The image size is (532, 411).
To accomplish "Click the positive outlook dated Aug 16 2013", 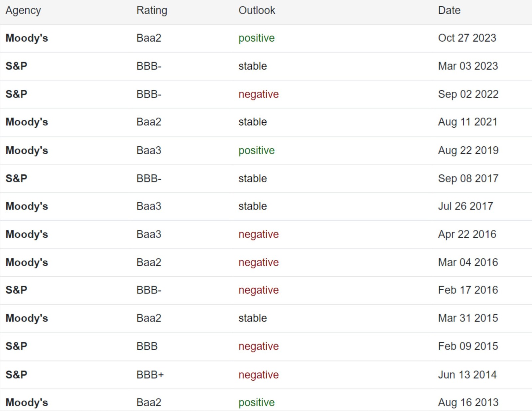I will (256, 403).
